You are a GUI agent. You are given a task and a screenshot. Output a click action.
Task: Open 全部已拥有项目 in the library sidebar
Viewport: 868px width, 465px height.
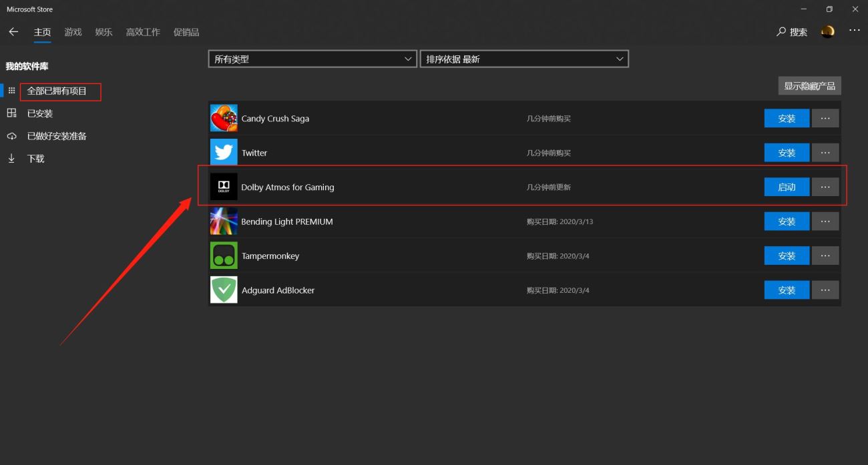[x=57, y=91]
